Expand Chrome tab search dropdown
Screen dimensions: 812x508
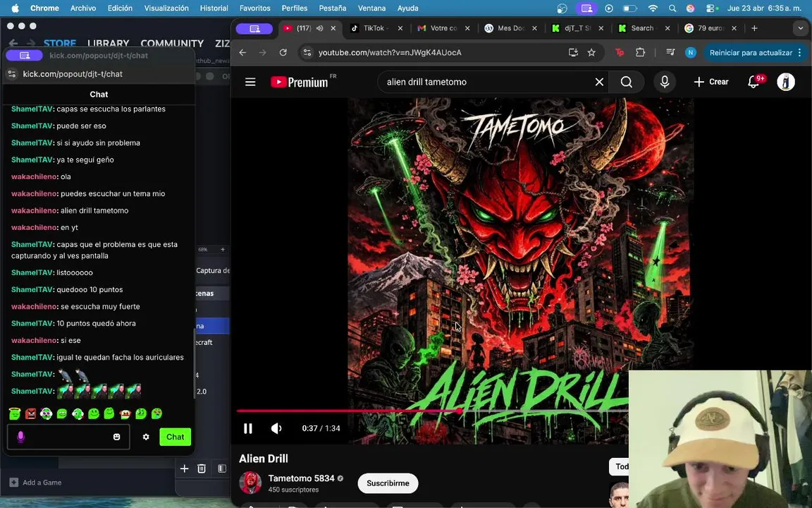coord(800,28)
